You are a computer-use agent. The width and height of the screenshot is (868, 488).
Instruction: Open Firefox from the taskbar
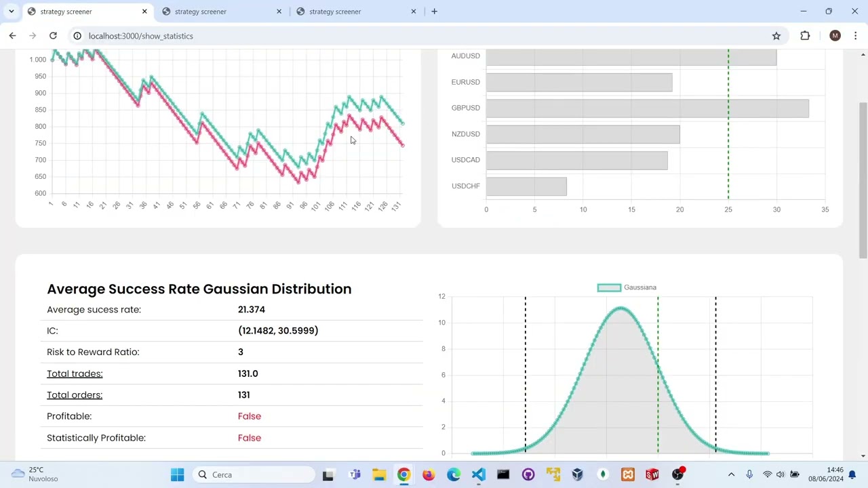click(429, 474)
